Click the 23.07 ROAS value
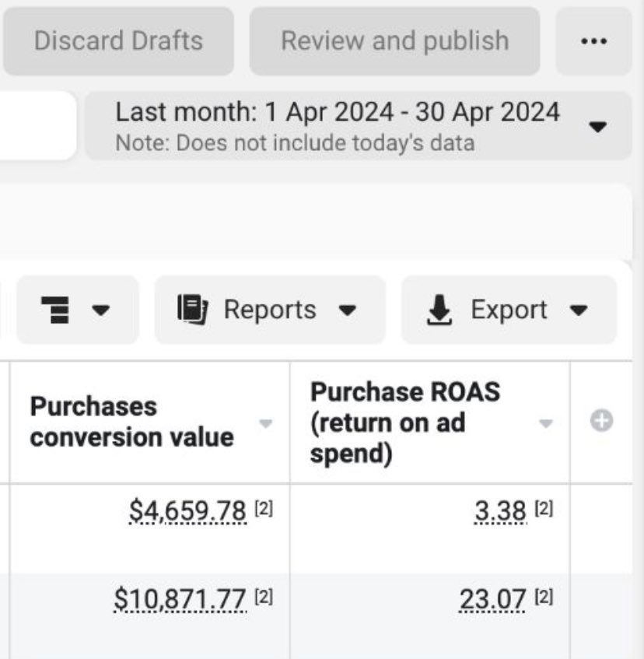The image size is (644, 659). (x=492, y=599)
